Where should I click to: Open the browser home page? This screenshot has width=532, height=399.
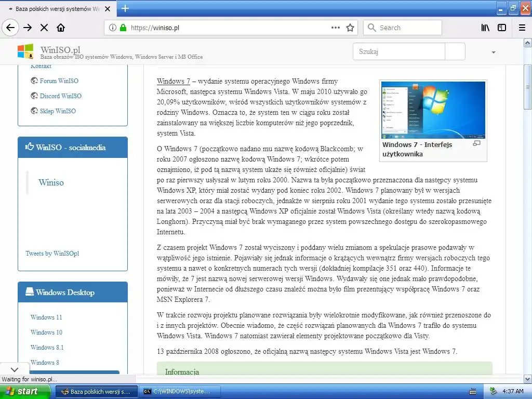tap(61, 28)
